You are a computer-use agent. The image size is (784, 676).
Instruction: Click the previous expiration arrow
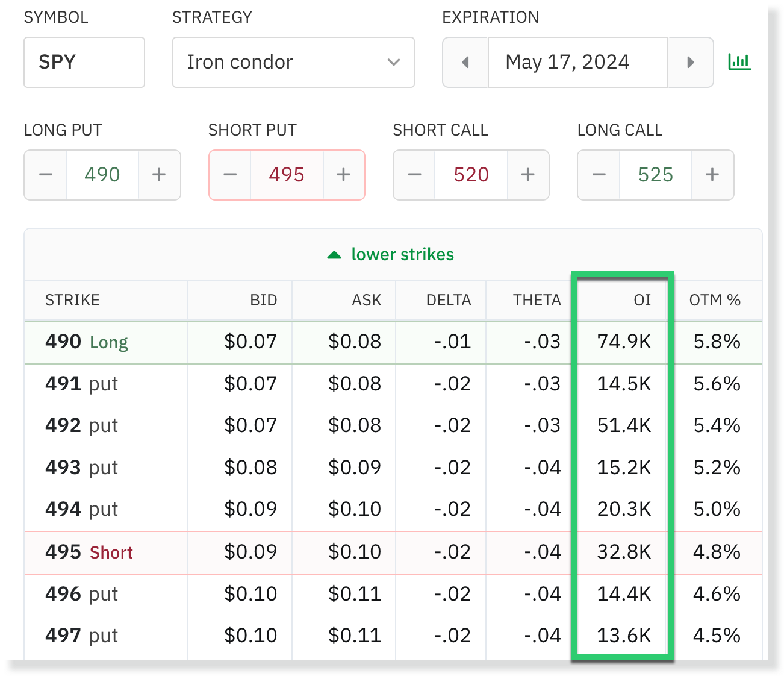click(465, 62)
